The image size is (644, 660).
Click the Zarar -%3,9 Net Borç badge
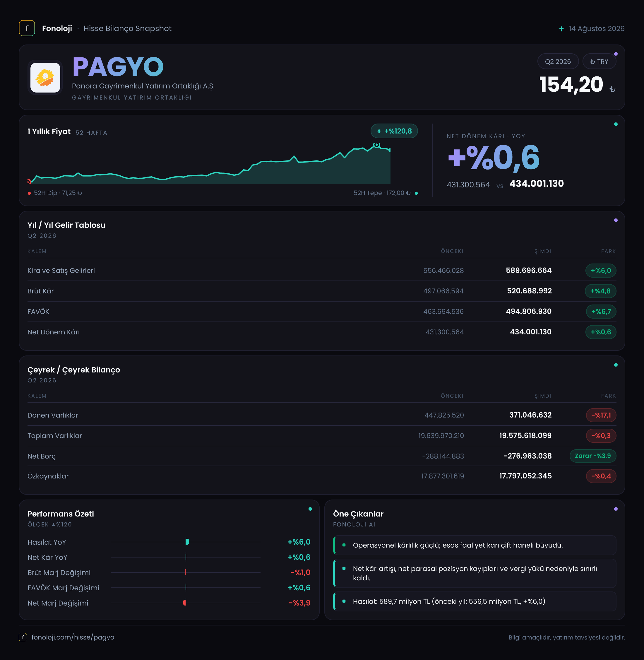click(x=593, y=456)
